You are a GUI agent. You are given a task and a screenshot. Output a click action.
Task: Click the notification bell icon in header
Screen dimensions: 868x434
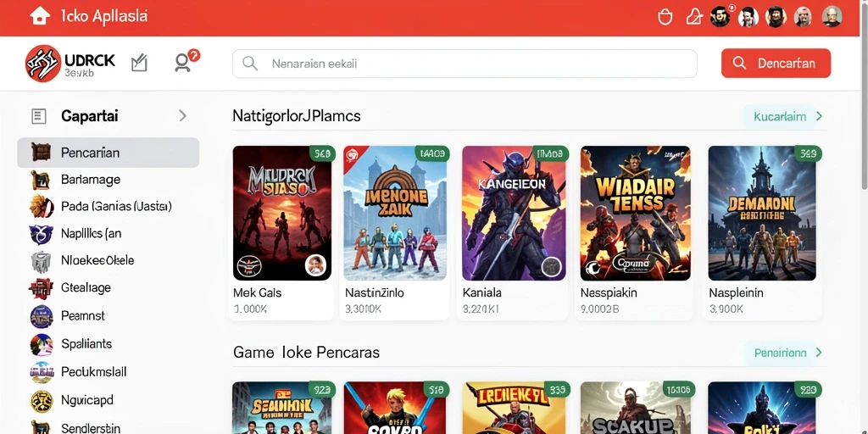click(x=694, y=17)
